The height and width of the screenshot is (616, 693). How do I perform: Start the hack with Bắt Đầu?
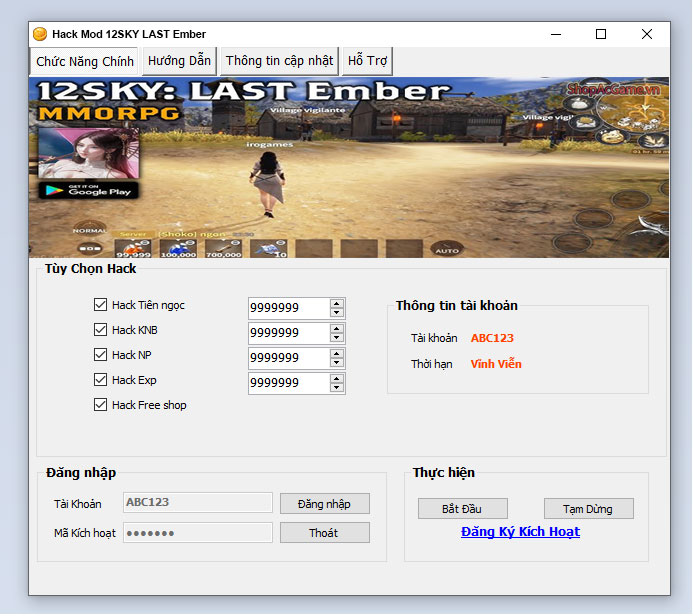(462, 509)
